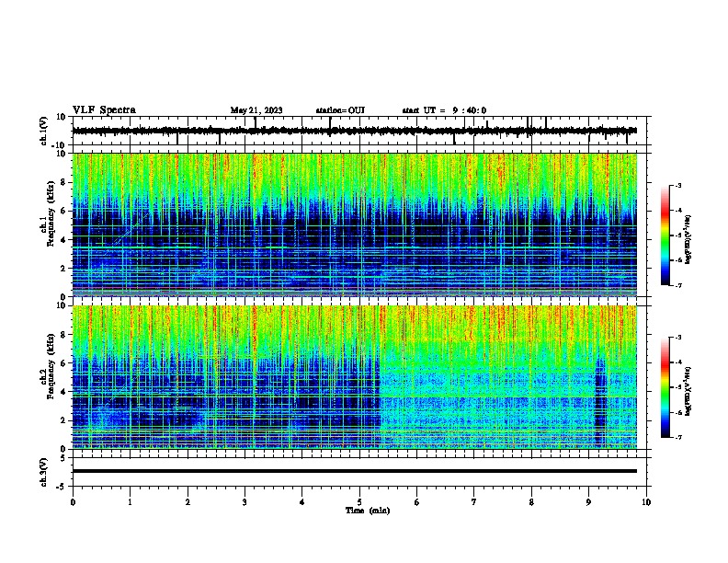The image size is (728, 563).
Task: Click the time axis tick label "10"
Action: tap(646, 502)
